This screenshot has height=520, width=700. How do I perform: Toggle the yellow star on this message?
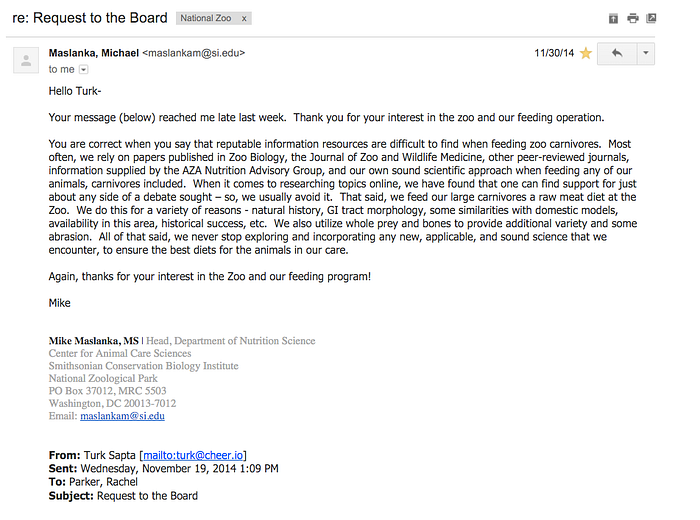click(x=586, y=54)
